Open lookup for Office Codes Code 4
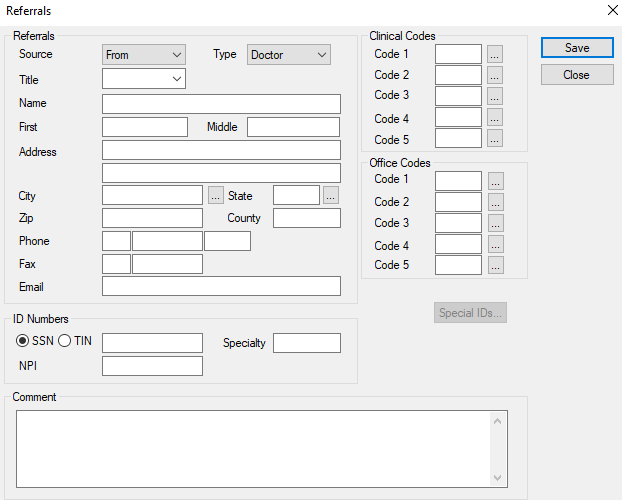This screenshot has width=622, height=500. 495,245
